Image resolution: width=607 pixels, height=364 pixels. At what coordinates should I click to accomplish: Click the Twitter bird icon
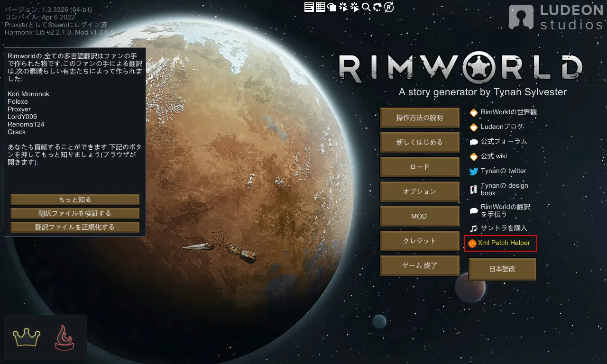[x=473, y=171]
